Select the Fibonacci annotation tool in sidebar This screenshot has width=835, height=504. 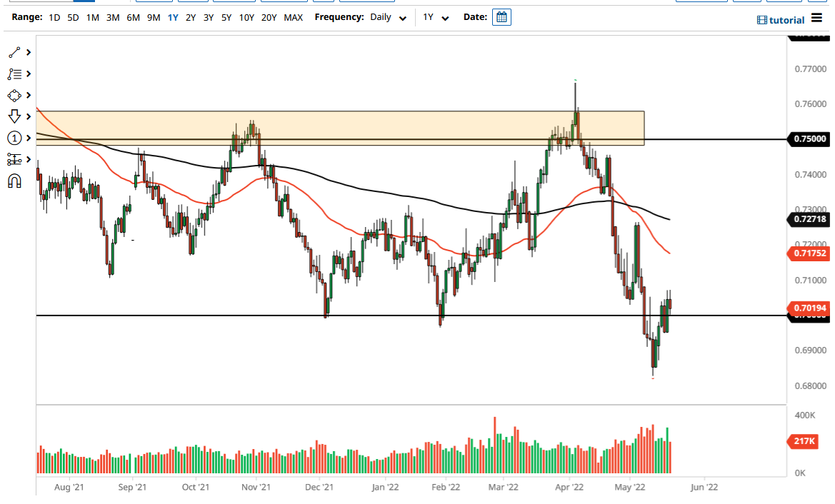(x=14, y=74)
